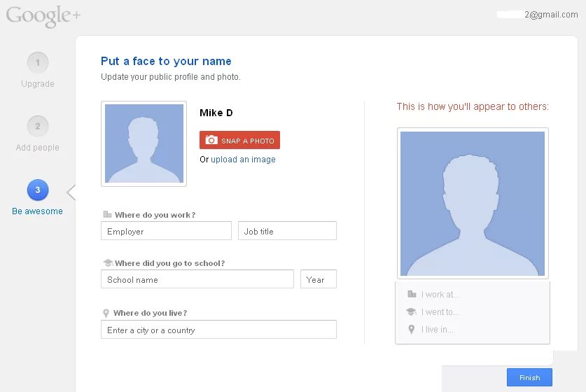Click camera icon on Snap a Photo
Image resolution: width=586 pixels, height=392 pixels.
point(211,140)
